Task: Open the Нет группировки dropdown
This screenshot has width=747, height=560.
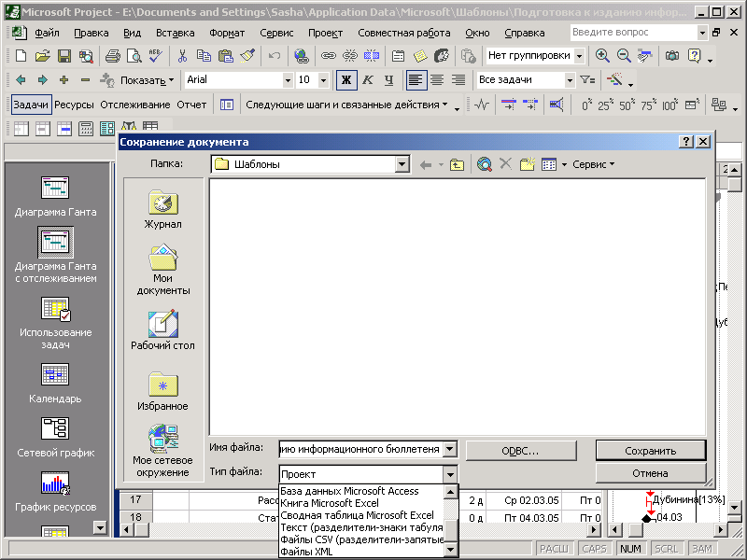Action: (x=580, y=56)
